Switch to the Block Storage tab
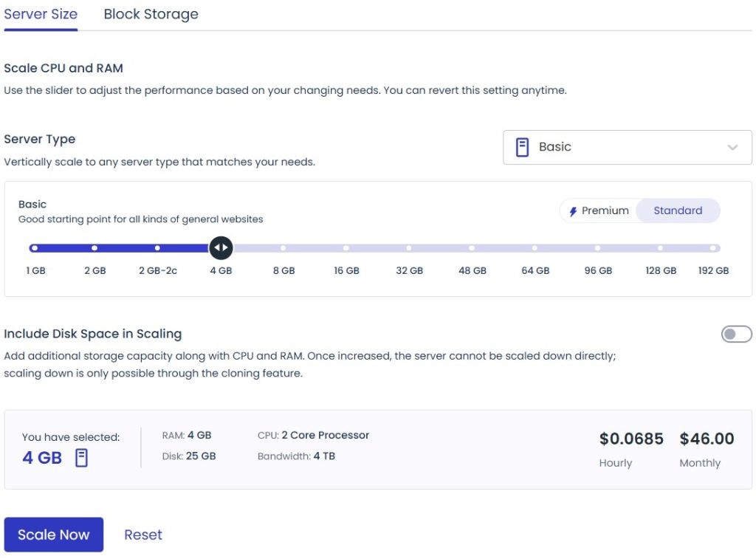 coord(151,13)
